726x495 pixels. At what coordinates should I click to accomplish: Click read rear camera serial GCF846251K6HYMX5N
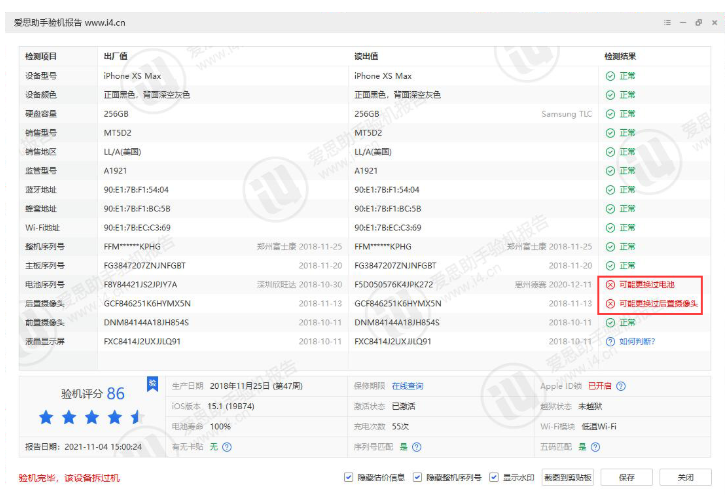[398, 304]
